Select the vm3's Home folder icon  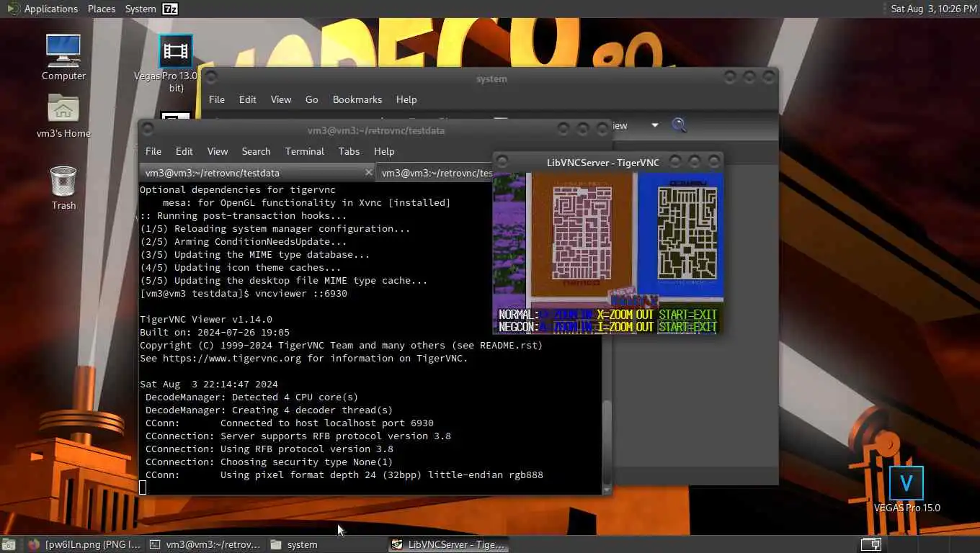(63, 115)
